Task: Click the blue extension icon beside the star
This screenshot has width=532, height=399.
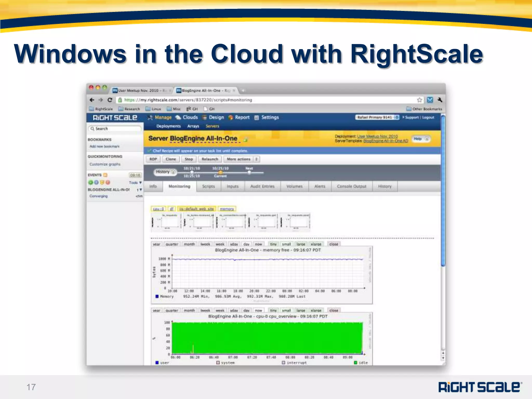Action: [x=430, y=100]
